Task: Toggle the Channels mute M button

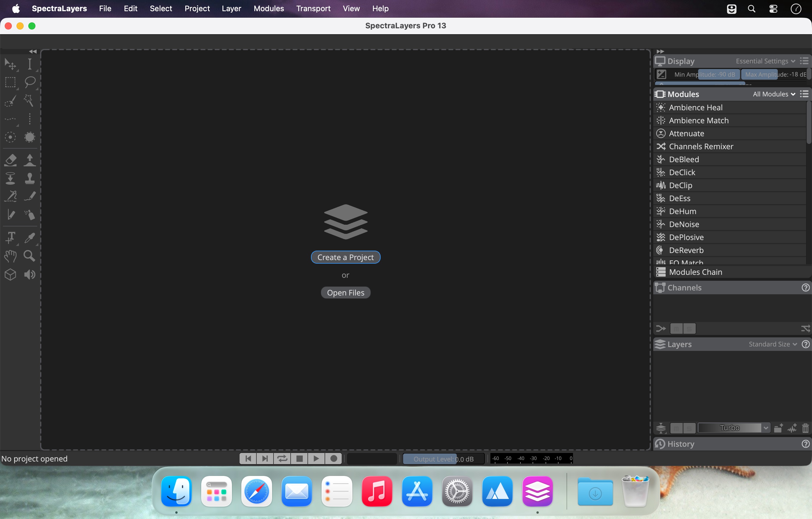Action: [677, 329]
